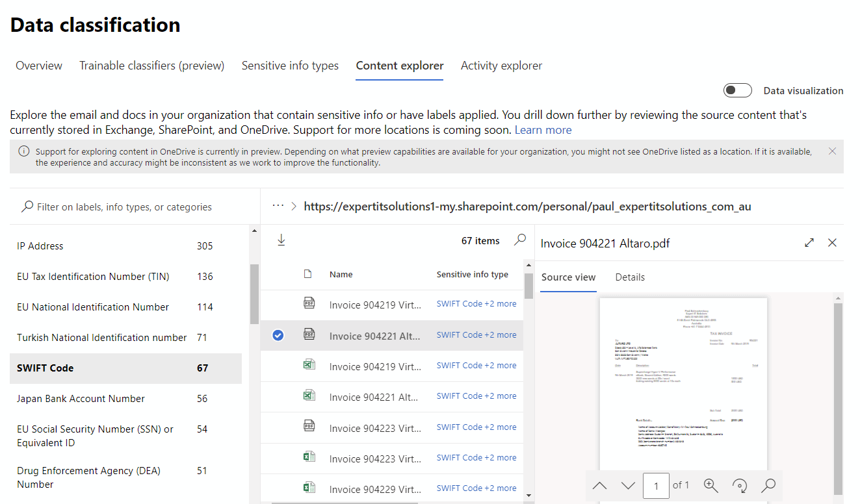Click the breadcrumb chevron after the ellipsis
This screenshot has height=504, width=860.
(x=294, y=206)
